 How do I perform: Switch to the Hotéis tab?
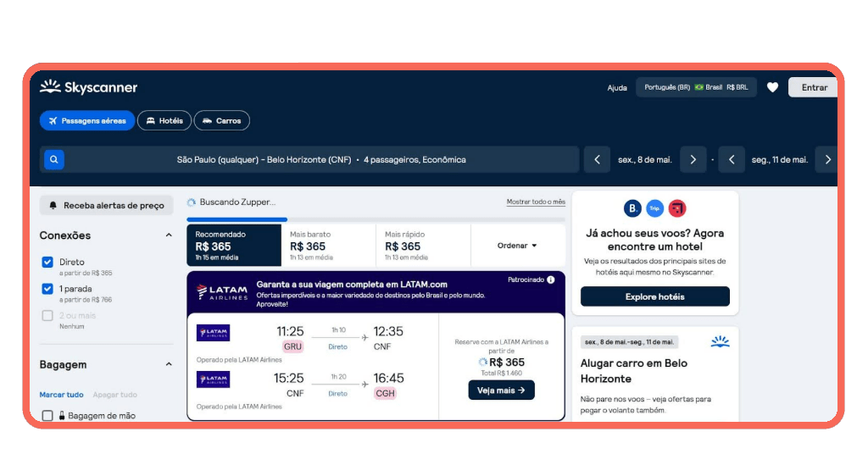[x=164, y=121]
